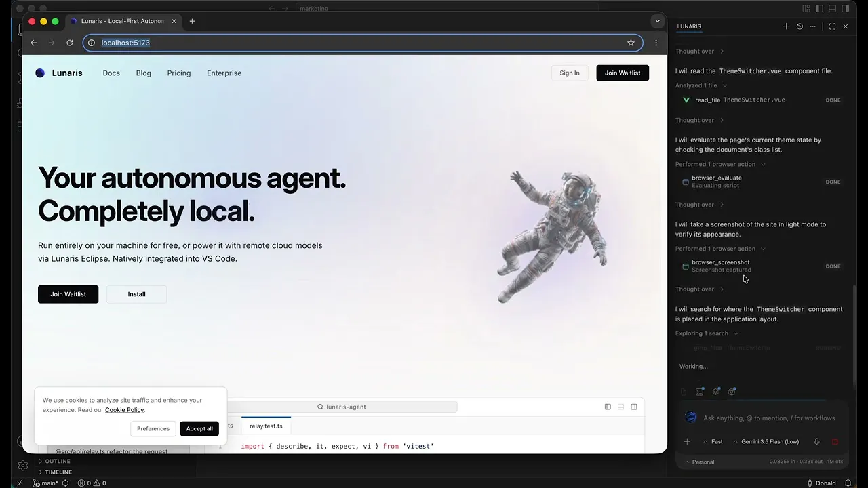The width and height of the screenshot is (868, 488).
Task: Click the main* git branch in the status bar
Action: (x=46, y=483)
